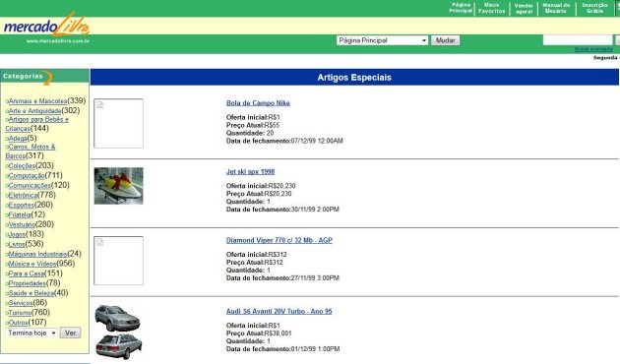The height and width of the screenshot is (364, 620).
Task: Open Animais e Mascotes category
Action: click(37, 101)
